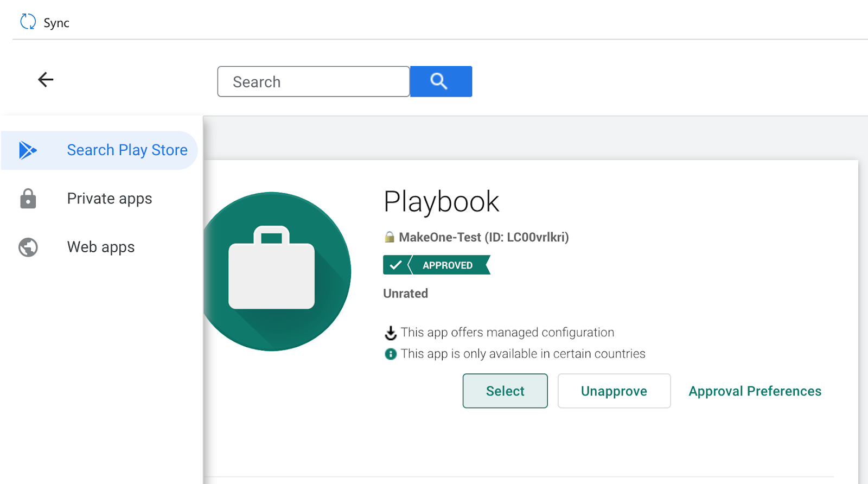Open Approval Preferences link
This screenshot has height=484, width=868.
pos(755,391)
